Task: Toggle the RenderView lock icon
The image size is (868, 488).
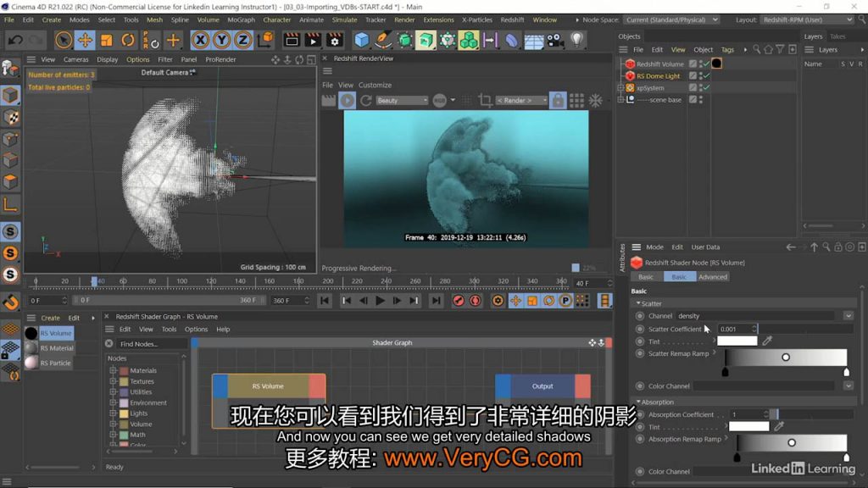Action: (x=558, y=100)
